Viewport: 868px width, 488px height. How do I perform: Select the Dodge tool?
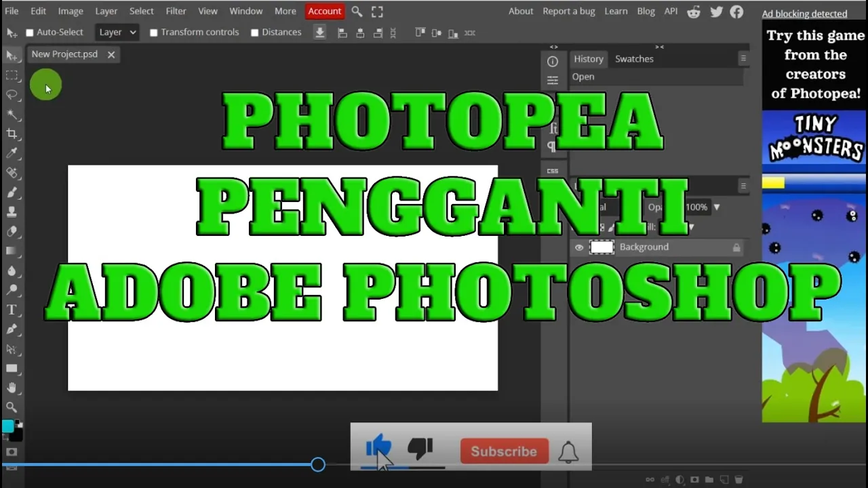tap(12, 290)
